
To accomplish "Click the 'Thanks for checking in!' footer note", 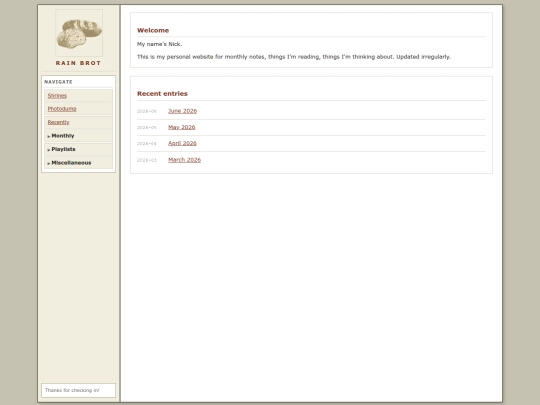I will (x=72, y=390).
